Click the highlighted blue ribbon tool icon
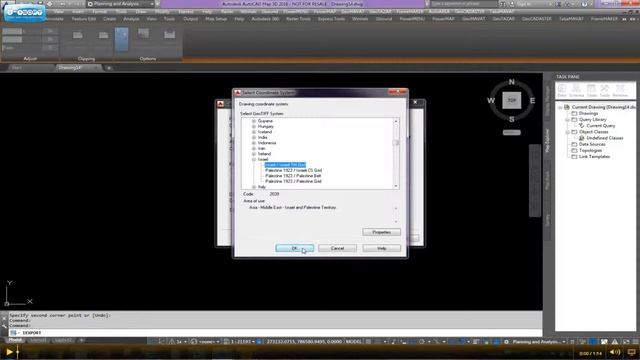640x360 pixels. [122, 39]
